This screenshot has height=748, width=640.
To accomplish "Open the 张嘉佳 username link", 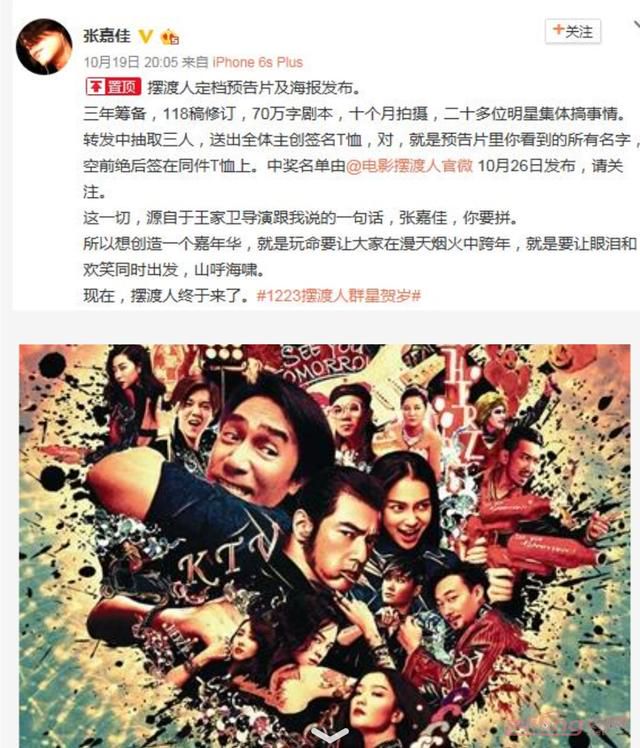I will pos(107,36).
